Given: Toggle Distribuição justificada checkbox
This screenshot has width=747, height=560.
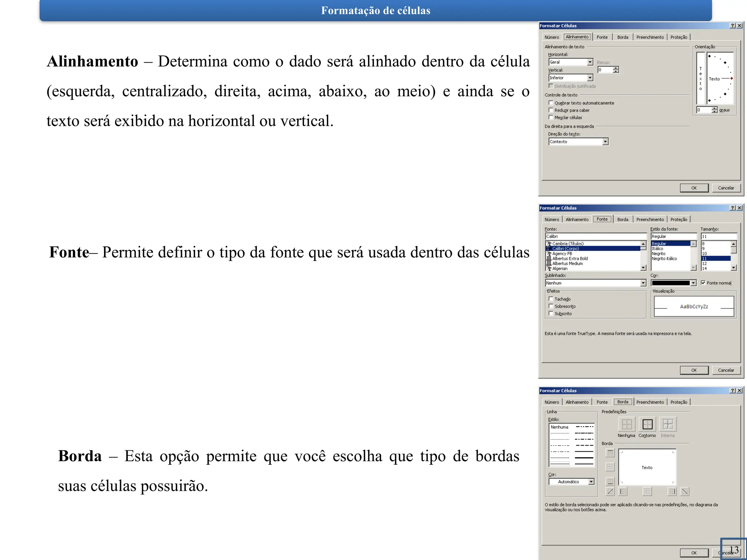Looking at the screenshot, I should click(x=551, y=86).
